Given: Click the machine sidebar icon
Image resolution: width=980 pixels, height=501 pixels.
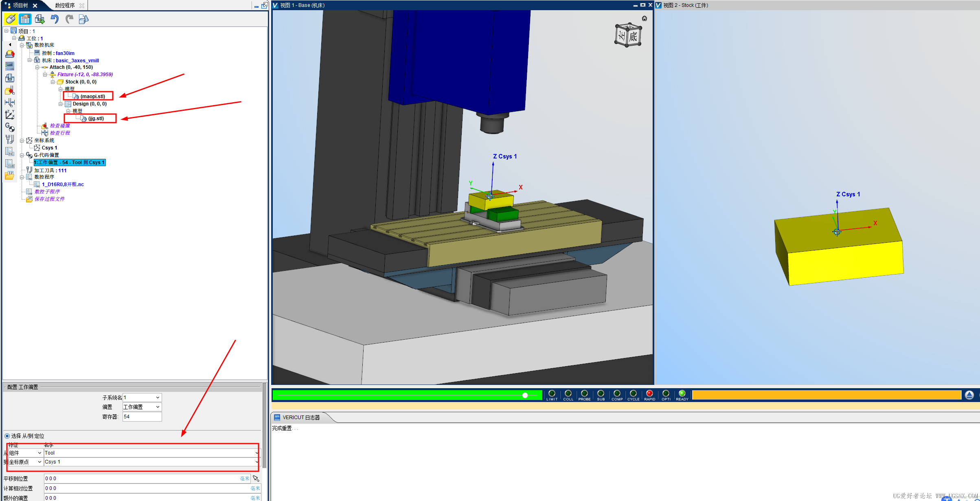Looking at the screenshot, I should pos(10,78).
